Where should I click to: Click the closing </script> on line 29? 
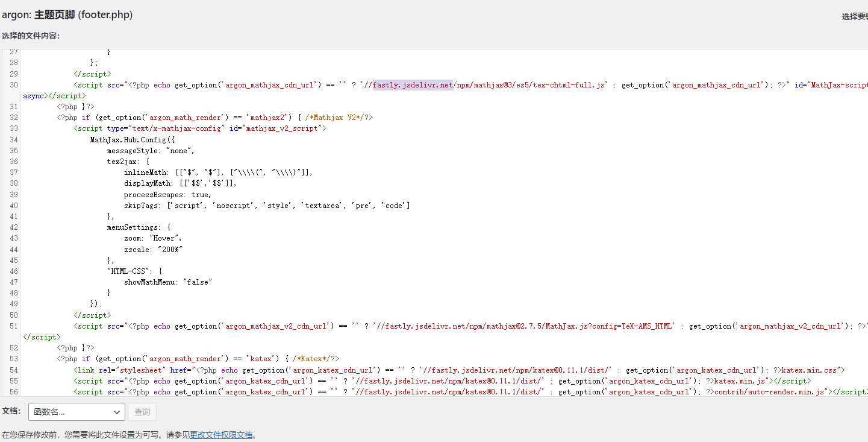pos(92,74)
